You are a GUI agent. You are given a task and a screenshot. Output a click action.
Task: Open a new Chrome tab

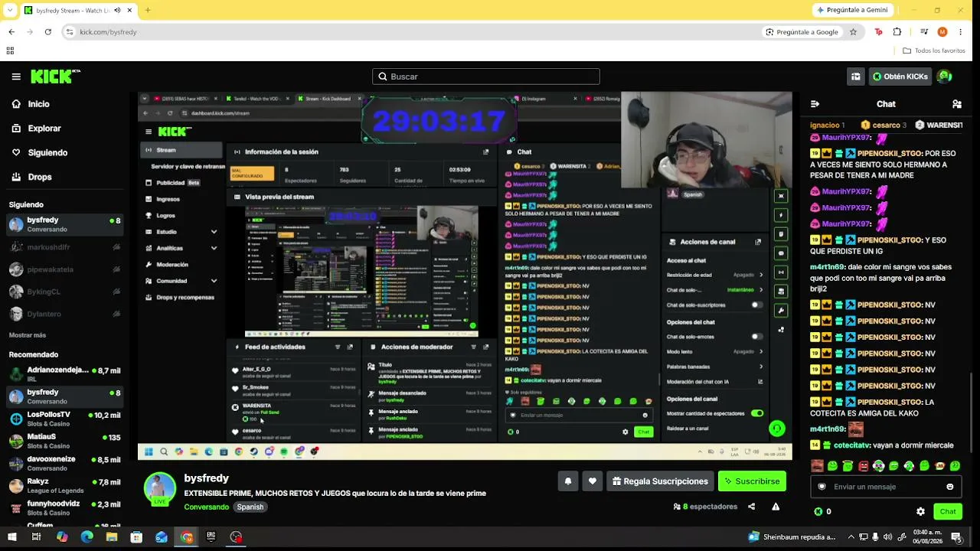[148, 10]
